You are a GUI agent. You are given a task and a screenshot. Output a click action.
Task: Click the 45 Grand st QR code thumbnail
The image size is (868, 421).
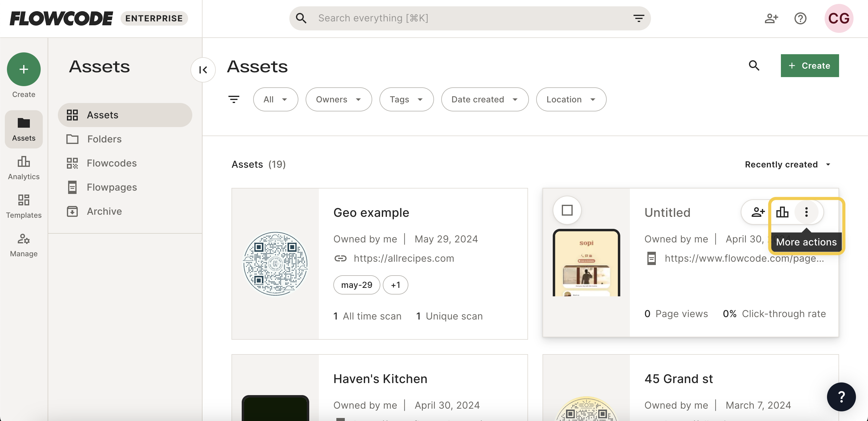586,409
